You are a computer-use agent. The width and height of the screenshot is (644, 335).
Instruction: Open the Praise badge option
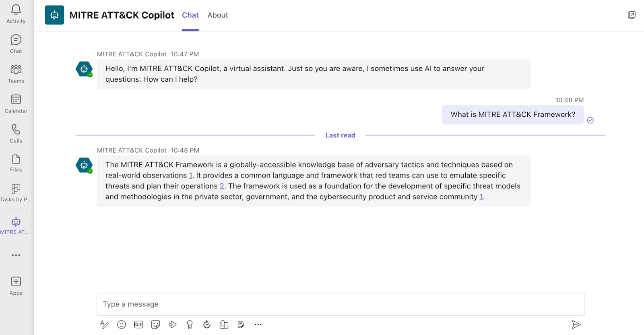(x=190, y=325)
